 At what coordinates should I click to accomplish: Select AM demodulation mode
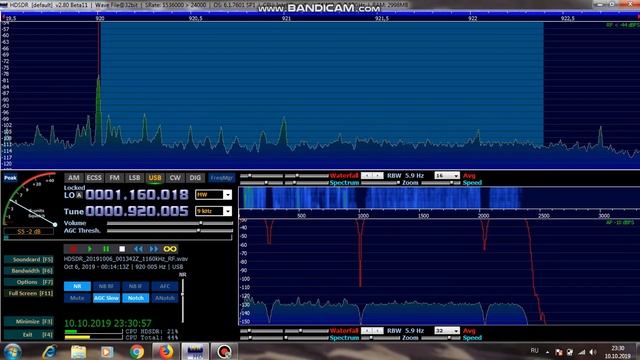tap(73, 178)
